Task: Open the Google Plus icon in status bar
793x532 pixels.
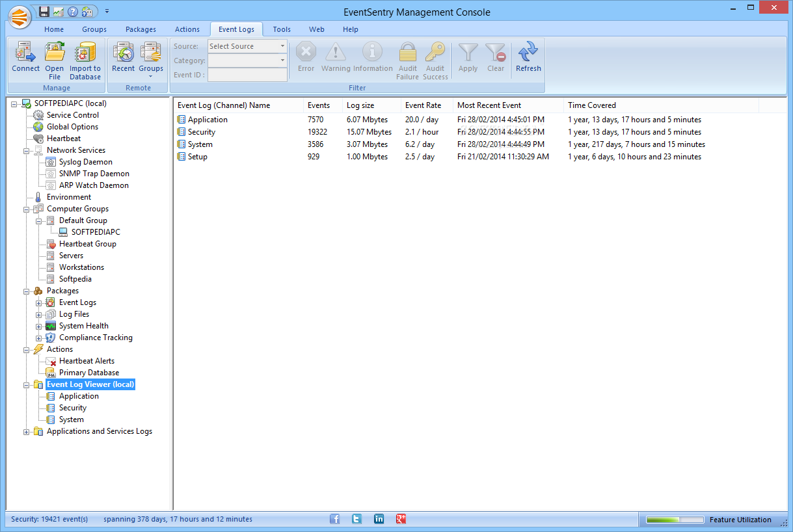Action: coord(401,519)
